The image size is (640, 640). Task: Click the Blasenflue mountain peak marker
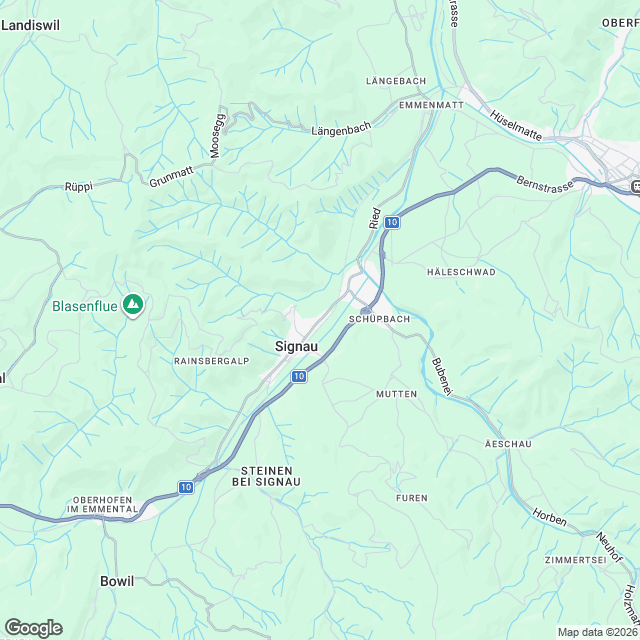click(133, 304)
